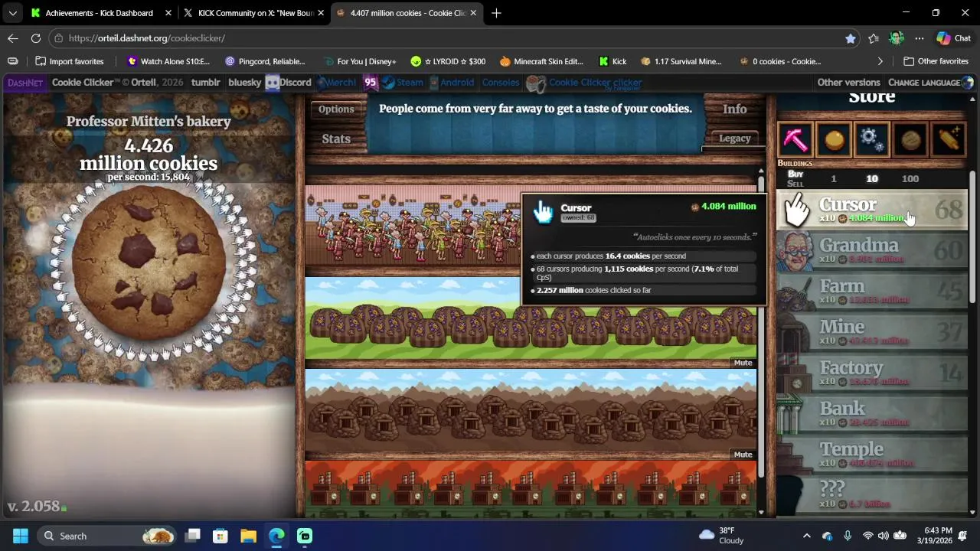
Task: Open Windows Start menu
Action: click(20, 536)
